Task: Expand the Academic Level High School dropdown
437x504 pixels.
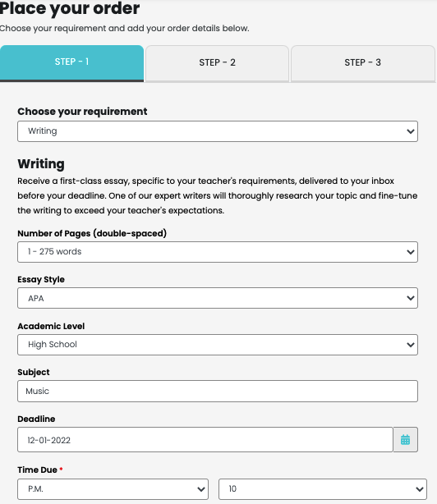Action: [218, 345]
